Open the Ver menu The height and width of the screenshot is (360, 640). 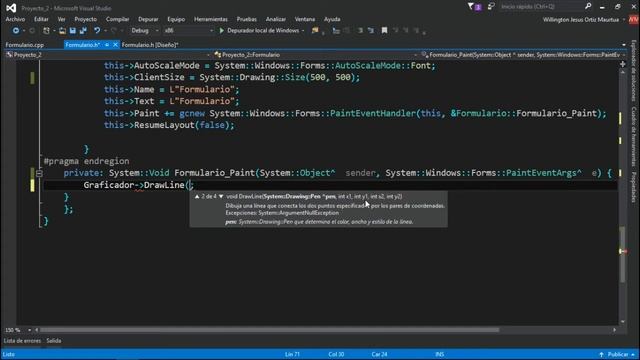point(61,19)
